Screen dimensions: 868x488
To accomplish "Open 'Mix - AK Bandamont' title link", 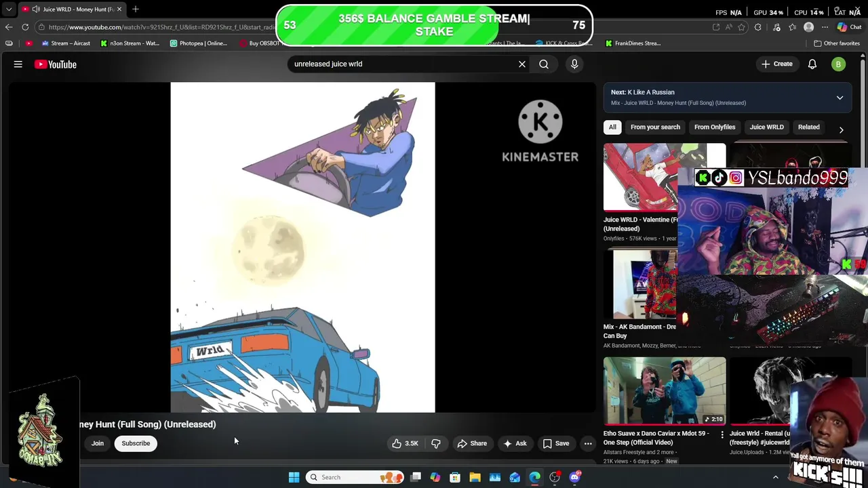I will 639,331.
